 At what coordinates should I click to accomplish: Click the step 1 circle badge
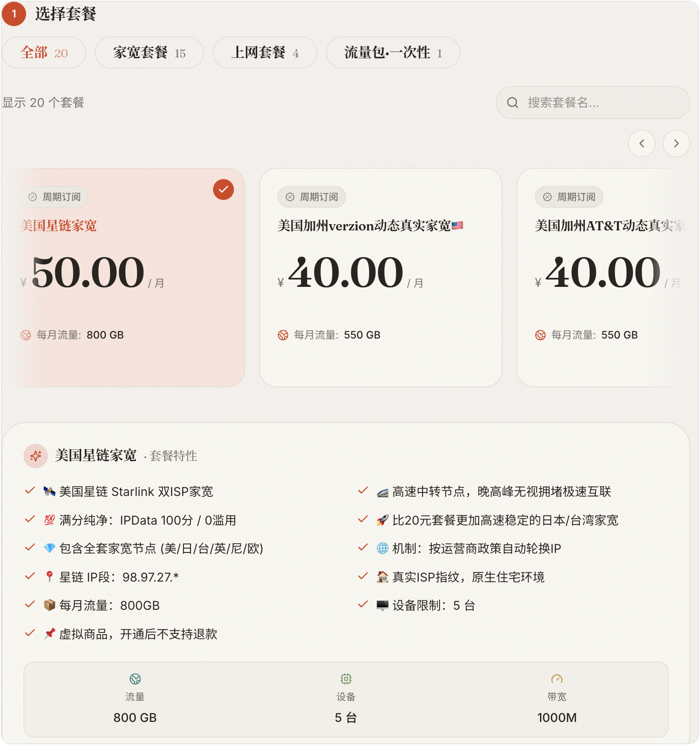[x=14, y=14]
